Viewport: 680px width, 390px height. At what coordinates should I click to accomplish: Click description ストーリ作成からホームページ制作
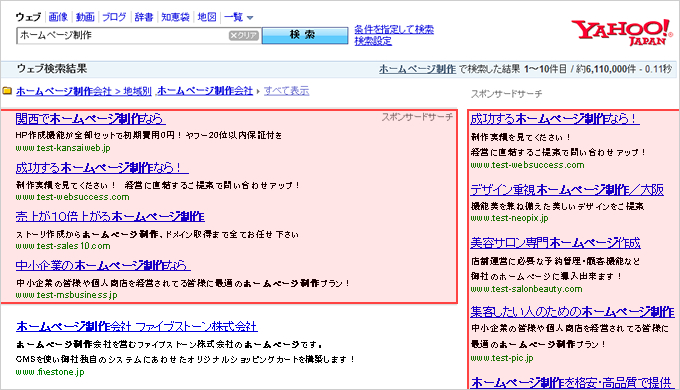point(157,234)
